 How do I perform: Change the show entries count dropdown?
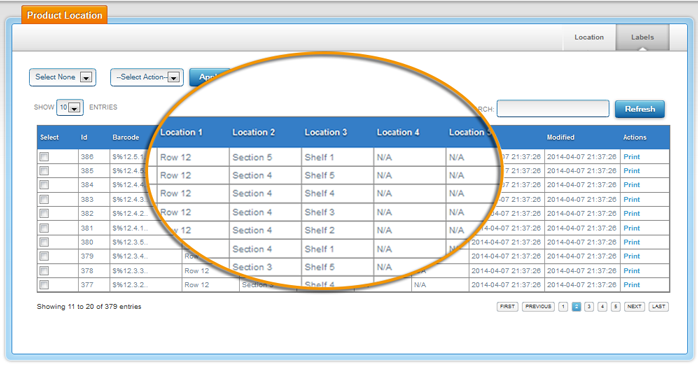(70, 107)
